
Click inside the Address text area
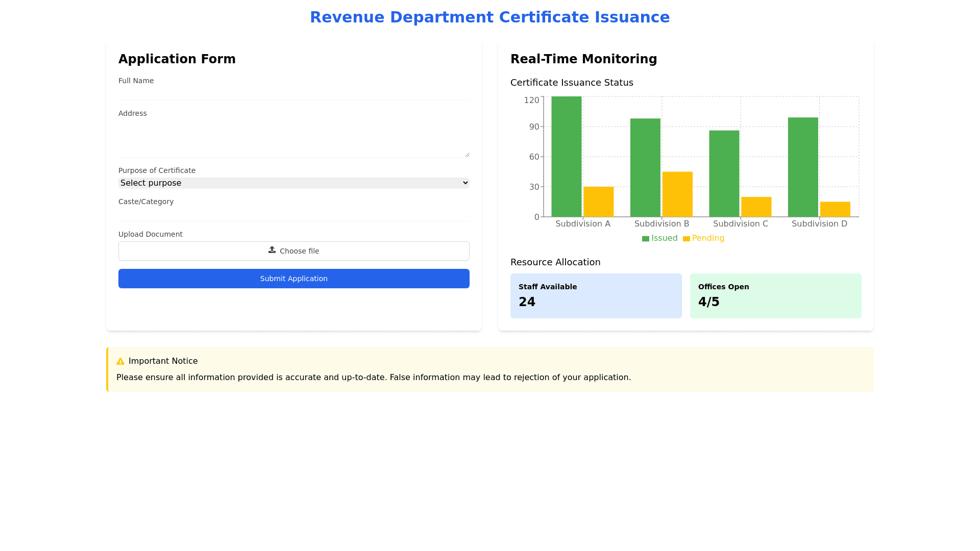(x=293, y=139)
